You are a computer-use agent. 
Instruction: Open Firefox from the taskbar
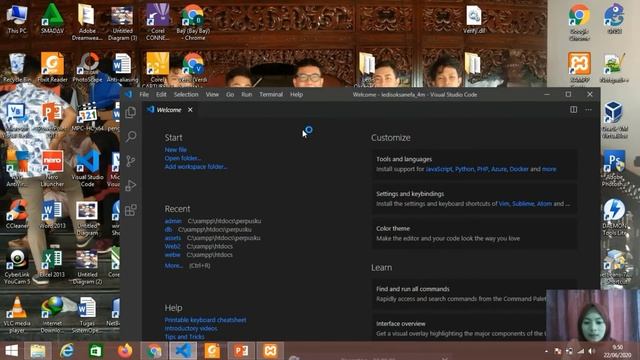point(125,351)
